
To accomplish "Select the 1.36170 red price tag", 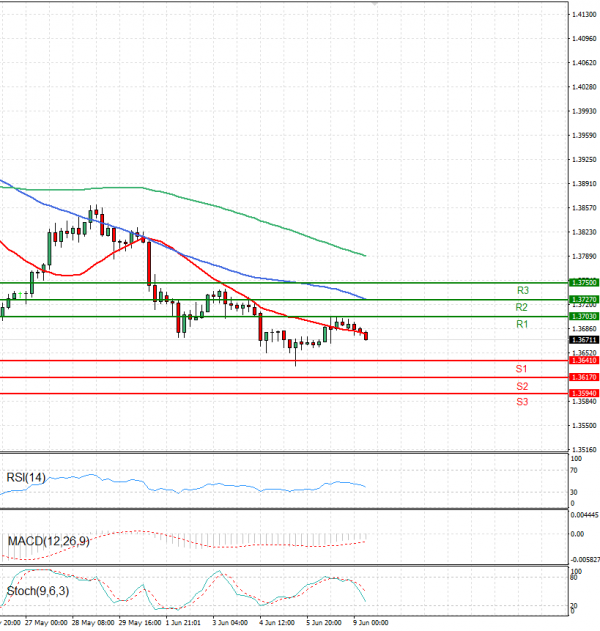I will (x=582, y=377).
